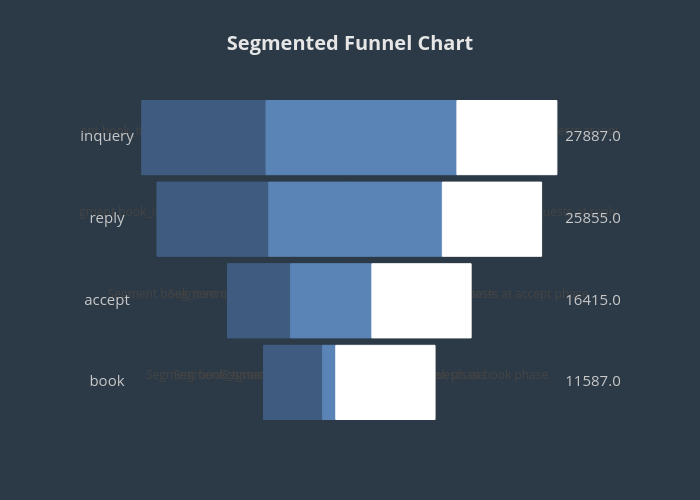Pick the light blue accept bar segment

click(330, 300)
